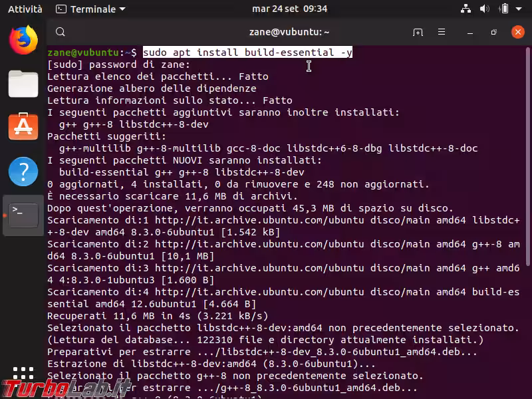Open the terminal hamburger menu
Screen dimensions: 532x399
point(442,32)
